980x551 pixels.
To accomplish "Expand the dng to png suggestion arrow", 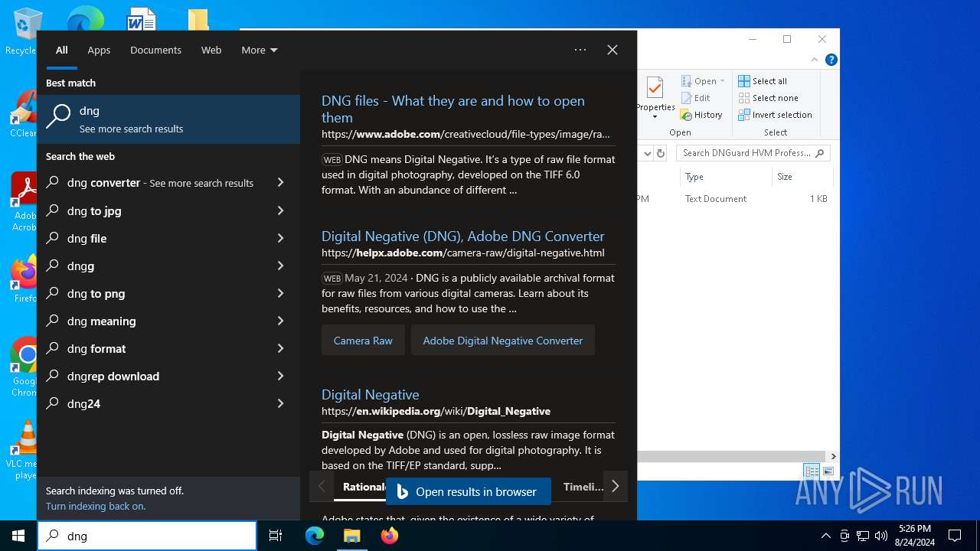I will pyautogui.click(x=280, y=293).
